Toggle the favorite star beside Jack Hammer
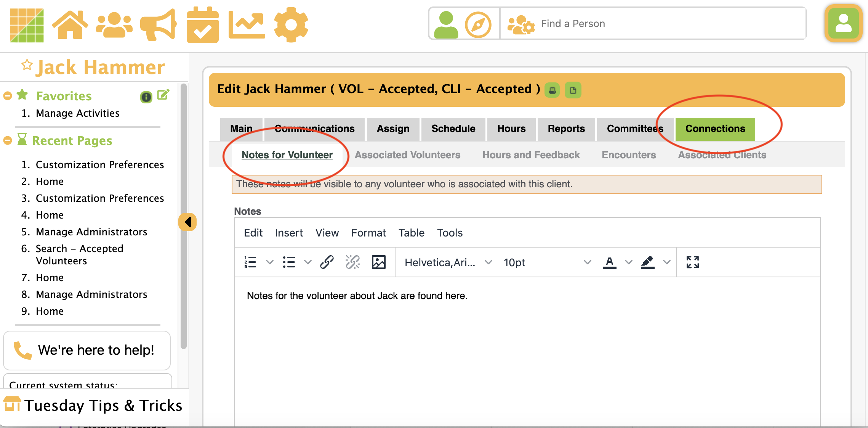This screenshot has width=868, height=428. coord(27,65)
